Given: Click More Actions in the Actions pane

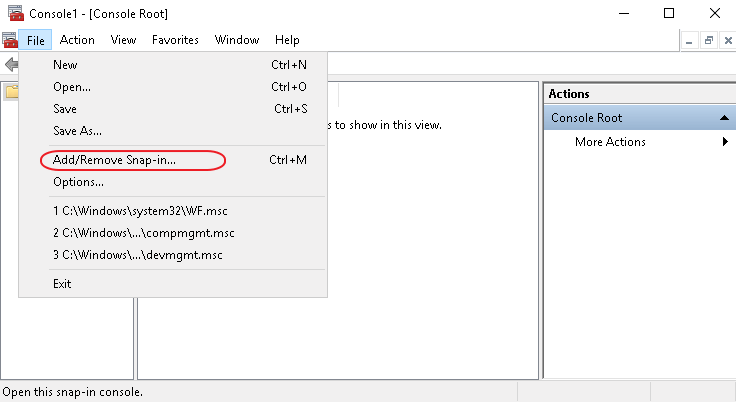Looking at the screenshot, I should click(610, 142).
